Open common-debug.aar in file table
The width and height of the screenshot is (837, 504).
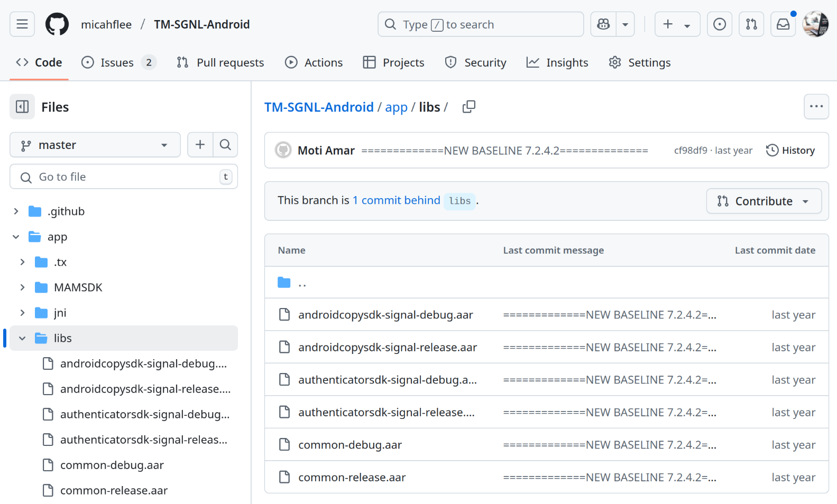tap(350, 445)
